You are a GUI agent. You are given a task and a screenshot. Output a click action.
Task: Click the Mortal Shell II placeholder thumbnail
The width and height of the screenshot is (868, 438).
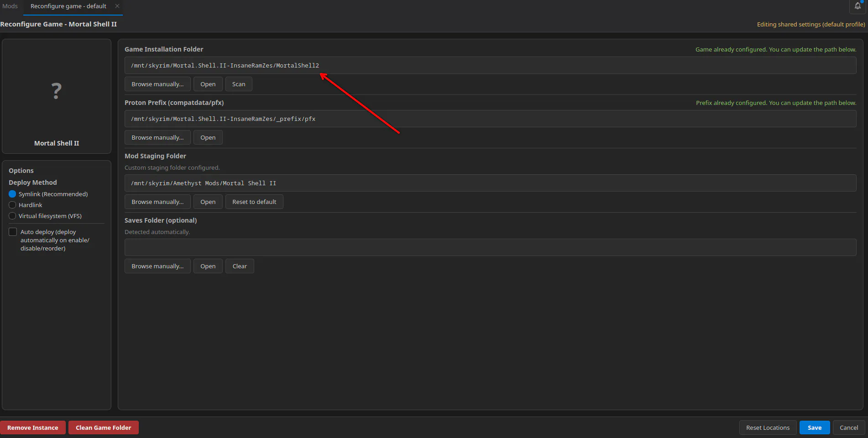pyautogui.click(x=56, y=91)
